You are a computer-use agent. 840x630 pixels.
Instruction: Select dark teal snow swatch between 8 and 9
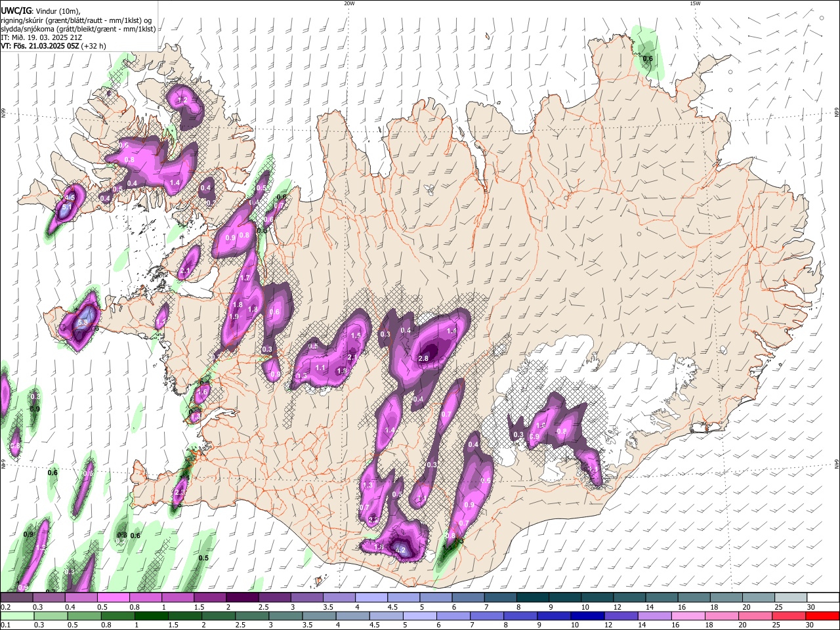[x=532, y=597]
